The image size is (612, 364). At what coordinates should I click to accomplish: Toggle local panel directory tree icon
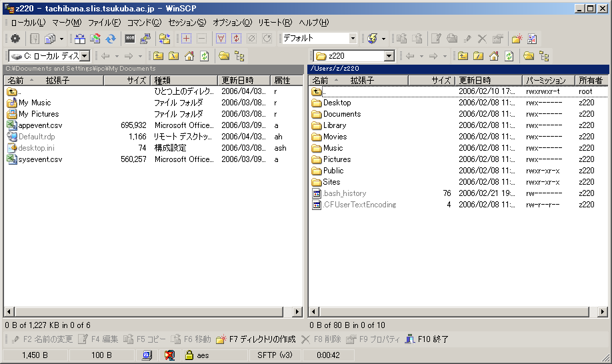click(x=239, y=56)
